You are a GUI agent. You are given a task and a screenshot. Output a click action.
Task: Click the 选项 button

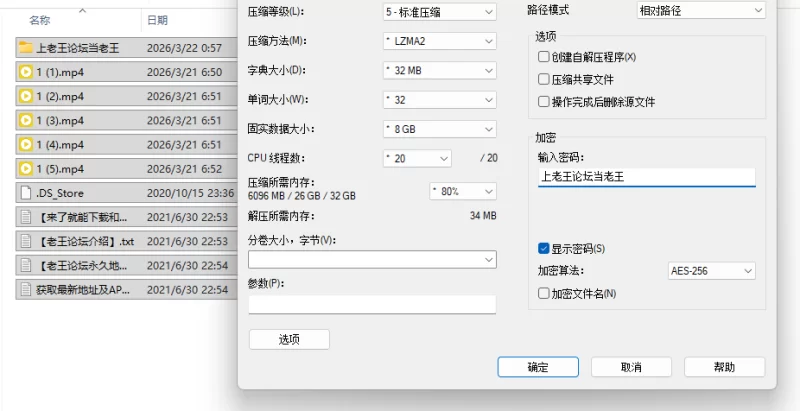[289, 340]
